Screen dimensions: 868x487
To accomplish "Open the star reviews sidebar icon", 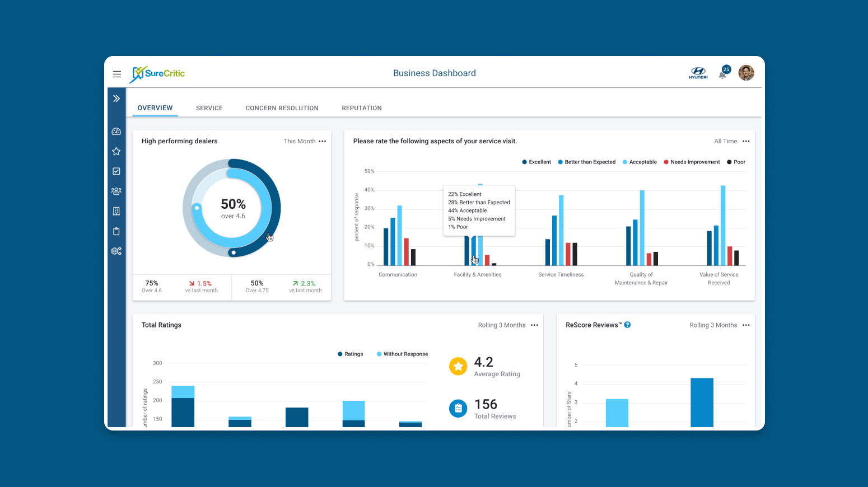I will click(x=116, y=151).
